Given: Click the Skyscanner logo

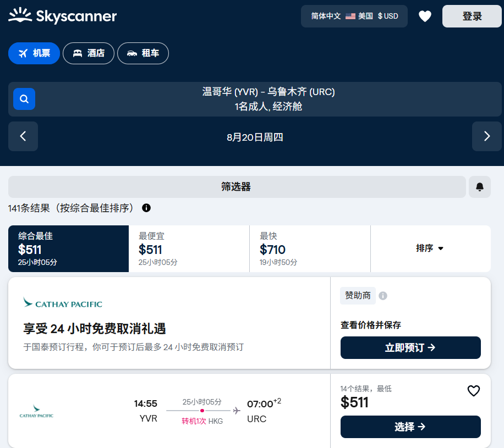Looking at the screenshot, I should coord(63,16).
